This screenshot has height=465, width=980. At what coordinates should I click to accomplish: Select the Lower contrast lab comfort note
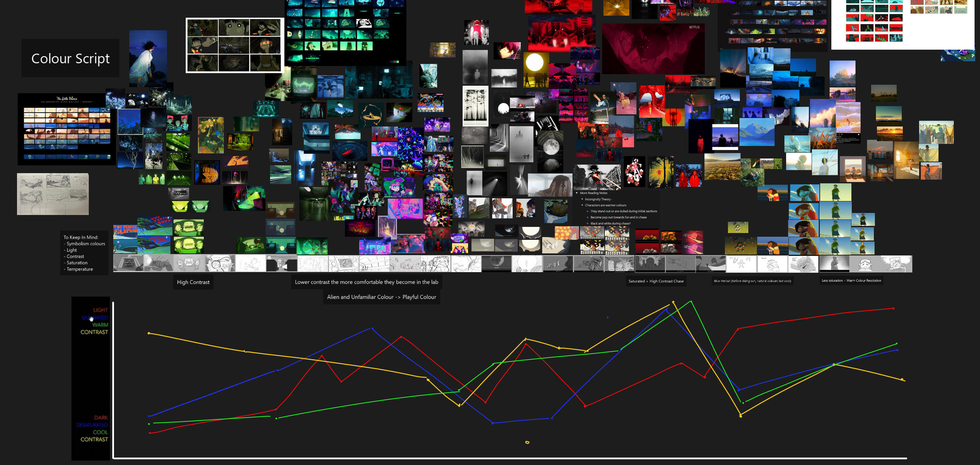366,282
